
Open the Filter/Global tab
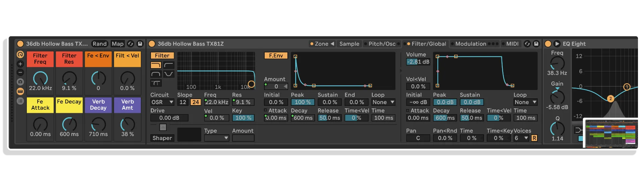(426, 44)
